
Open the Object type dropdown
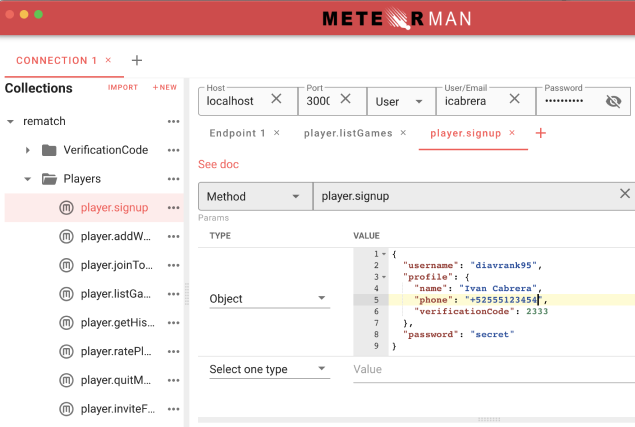tap(268, 298)
